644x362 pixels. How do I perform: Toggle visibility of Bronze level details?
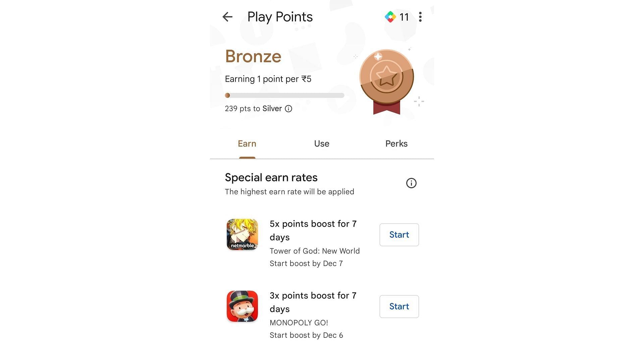point(288,109)
